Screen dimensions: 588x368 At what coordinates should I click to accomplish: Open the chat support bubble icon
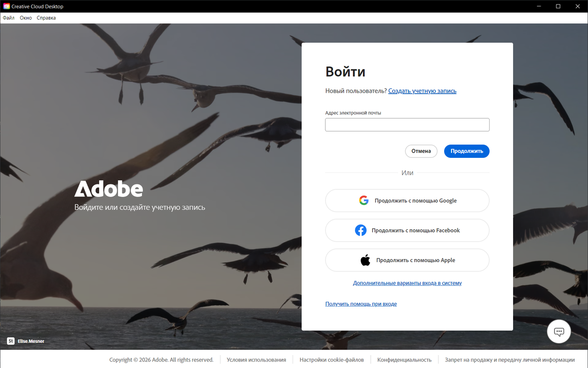[559, 331]
